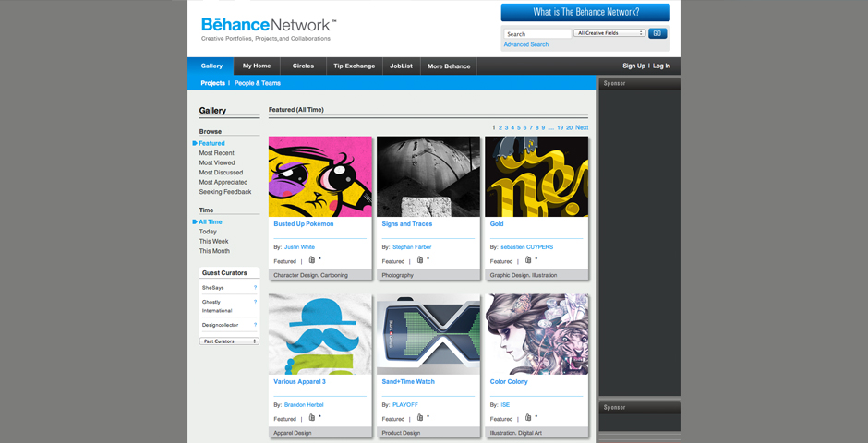View Brandon Herbel's profile

304,405
